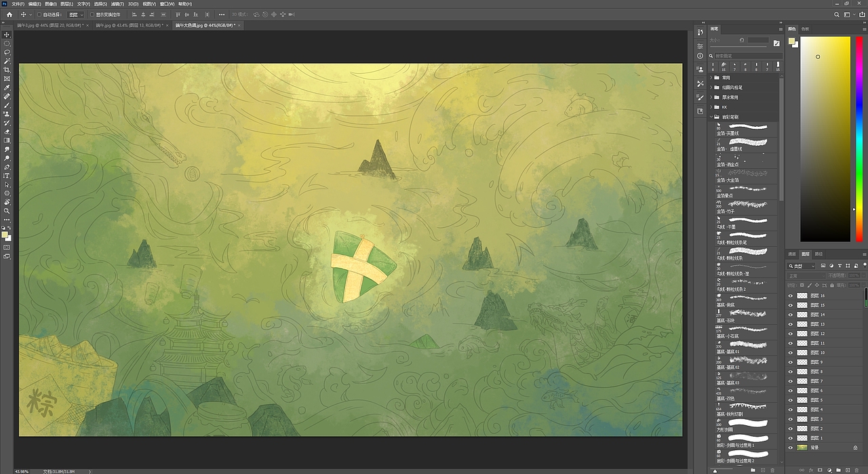
Task: Switch to the 通道 tab
Action: point(792,254)
